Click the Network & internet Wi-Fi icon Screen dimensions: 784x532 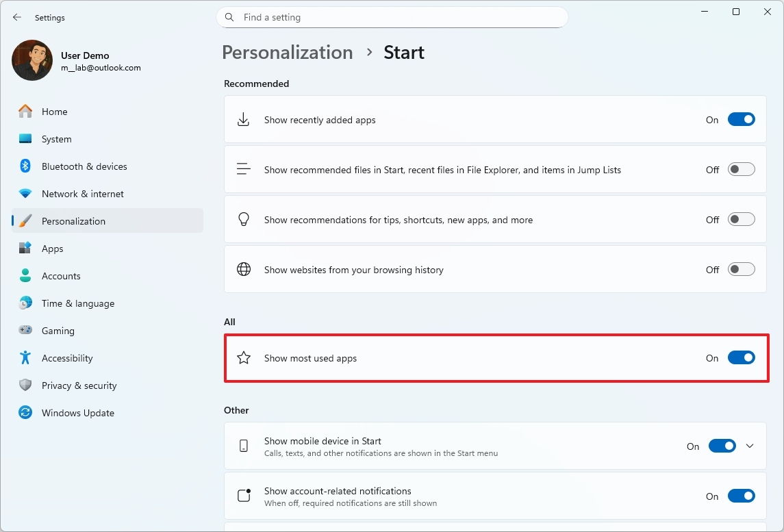25,194
